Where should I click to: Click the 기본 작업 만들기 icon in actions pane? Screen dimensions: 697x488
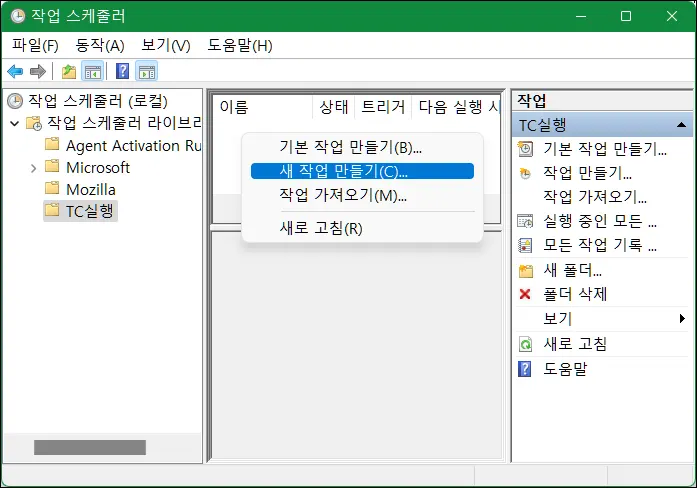(525, 148)
